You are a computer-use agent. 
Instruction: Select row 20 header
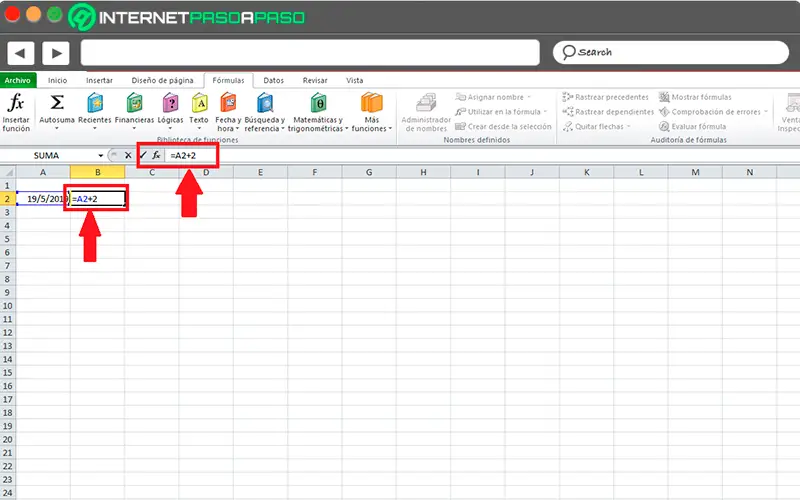pyautogui.click(x=7, y=440)
